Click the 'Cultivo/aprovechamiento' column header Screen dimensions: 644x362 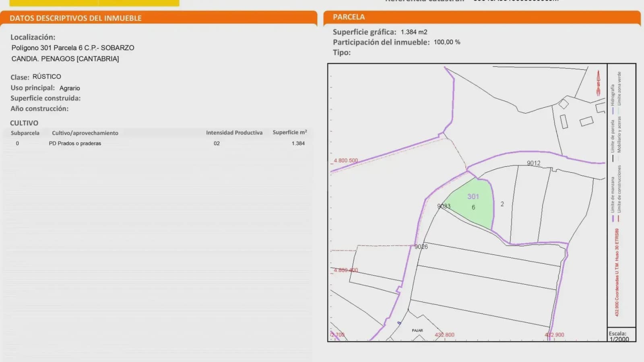(x=85, y=133)
